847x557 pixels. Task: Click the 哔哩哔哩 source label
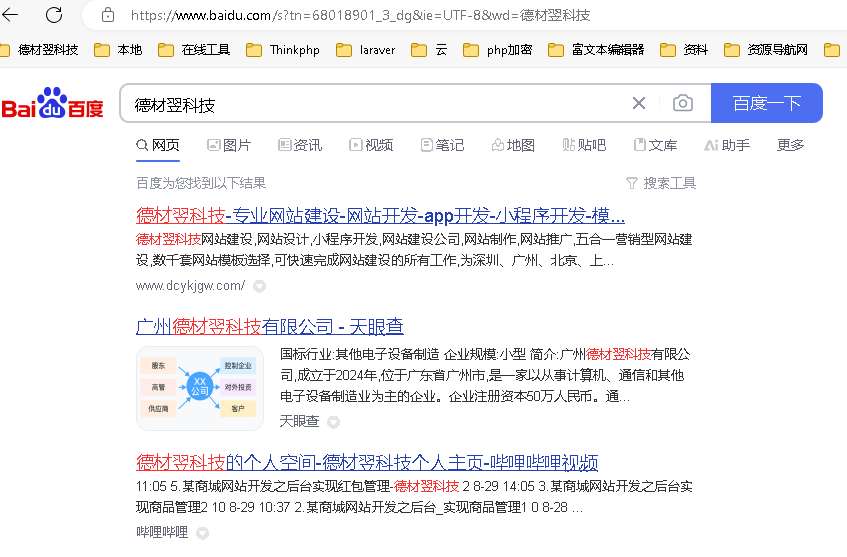162,532
